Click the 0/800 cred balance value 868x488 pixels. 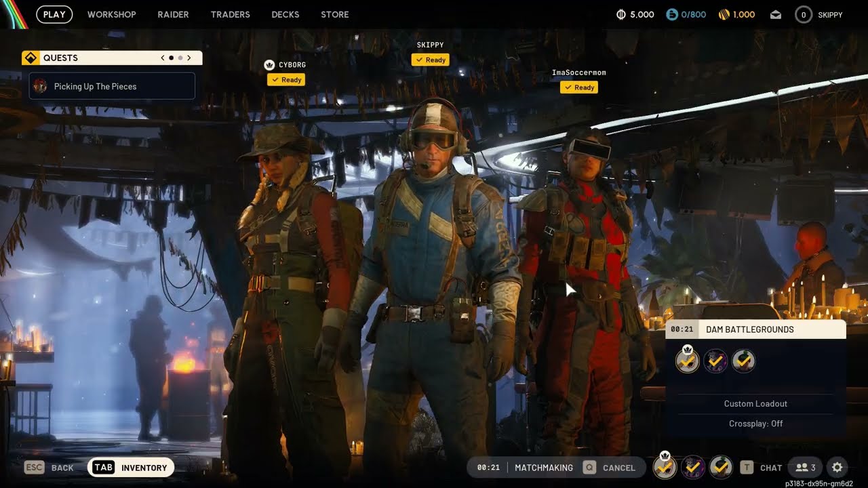[x=694, y=15]
